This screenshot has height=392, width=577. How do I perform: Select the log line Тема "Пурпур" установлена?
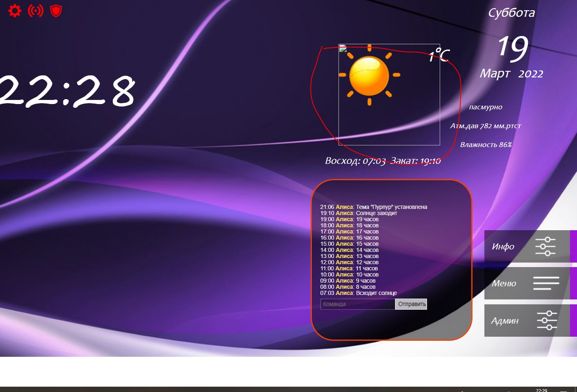pos(374,207)
